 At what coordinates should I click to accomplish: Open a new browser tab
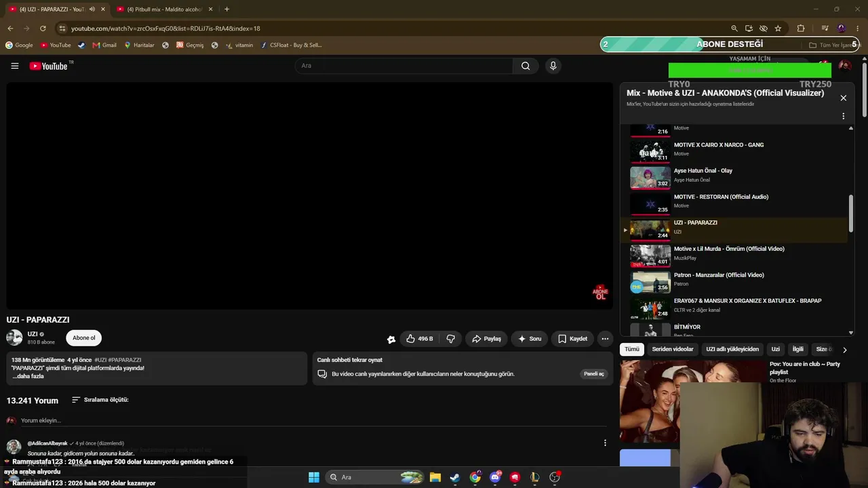pyautogui.click(x=226, y=9)
